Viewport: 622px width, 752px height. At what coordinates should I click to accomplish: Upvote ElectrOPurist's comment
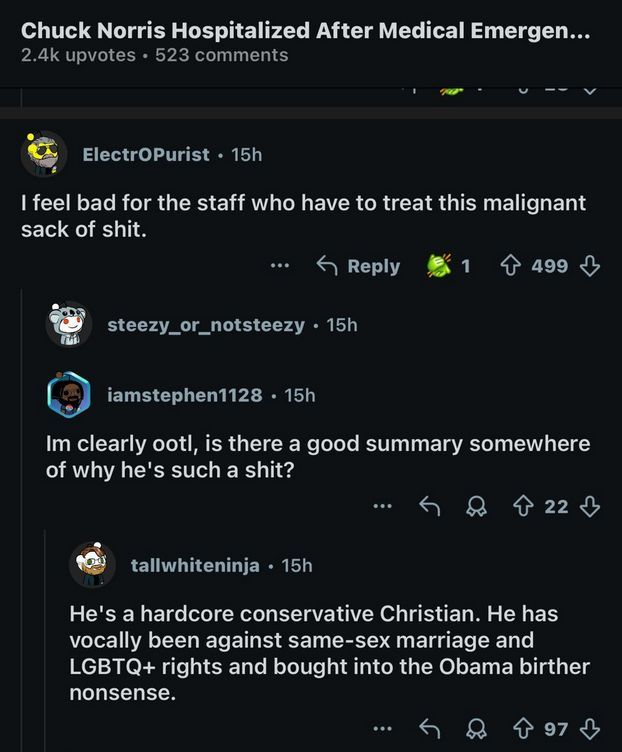click(509, 266)
